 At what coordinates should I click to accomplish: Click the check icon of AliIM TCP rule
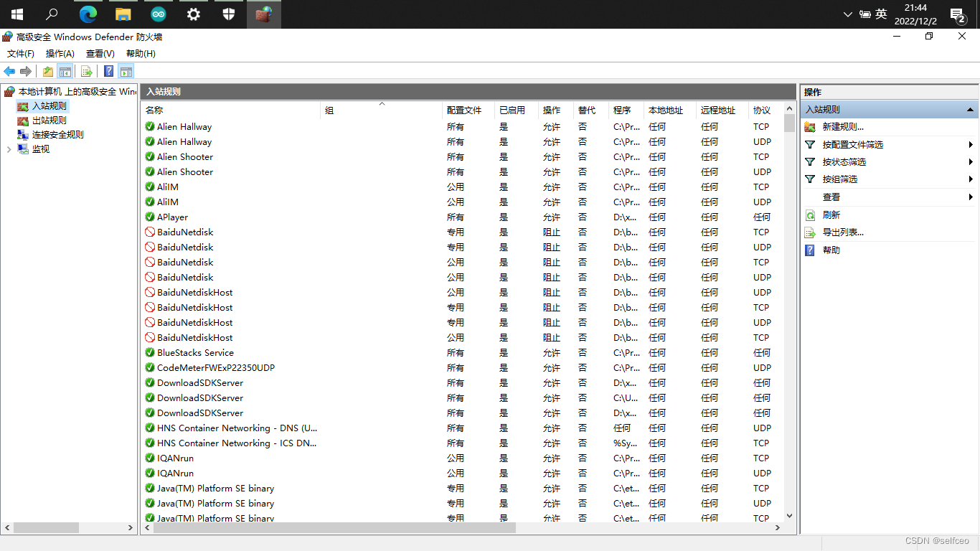[x=150, y=187]
